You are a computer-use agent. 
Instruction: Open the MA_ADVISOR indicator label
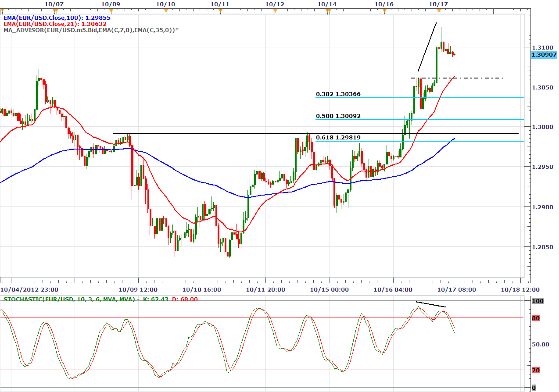pyautogui.click(x=91, y=30)
